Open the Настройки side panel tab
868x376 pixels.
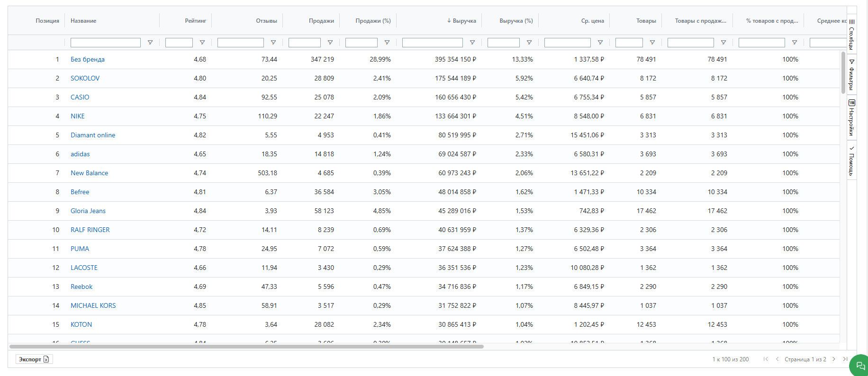(x=851, y=118)
